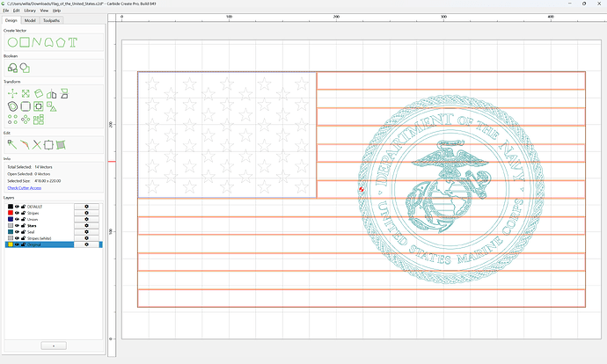Click the yellow Original layer color swatch
Image resolution: width=607 pixels, height=364 pixels.
pos(11,244)
